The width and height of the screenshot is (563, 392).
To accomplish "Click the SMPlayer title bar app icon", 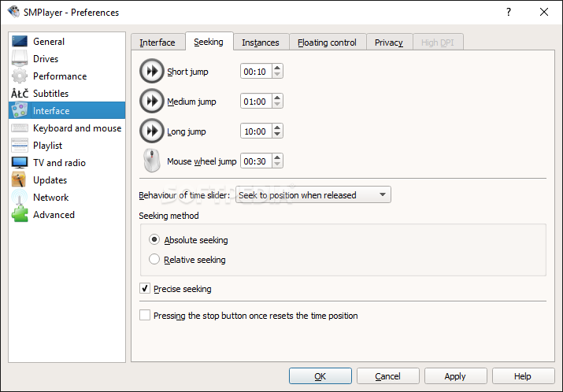I will click(x=13, y=12).
